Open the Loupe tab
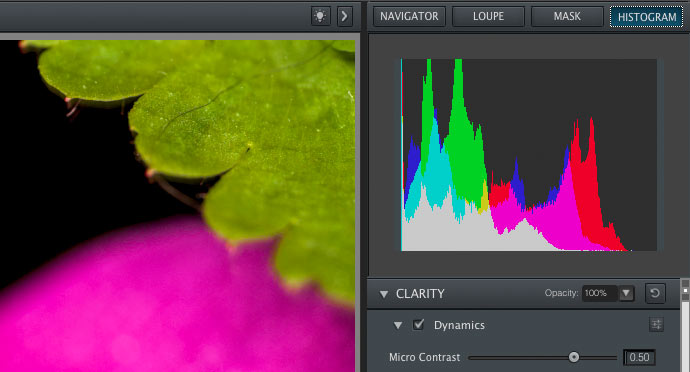The image size is (690, 372). (x=488, y=16)
